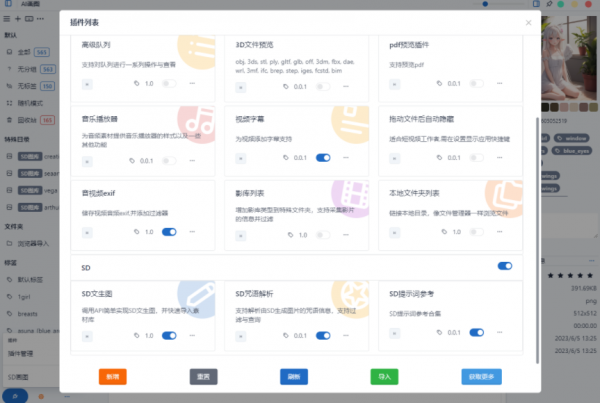Enable the 高级队列 plugin toggle
Screen dimensions: 600x403
pos(169,83)
